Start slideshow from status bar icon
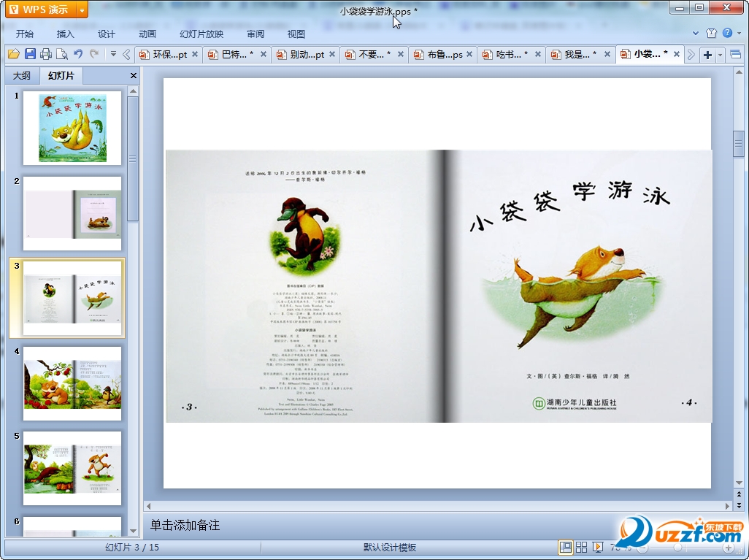The height and width of the screenshot is (560, 749). coord(597,547)
